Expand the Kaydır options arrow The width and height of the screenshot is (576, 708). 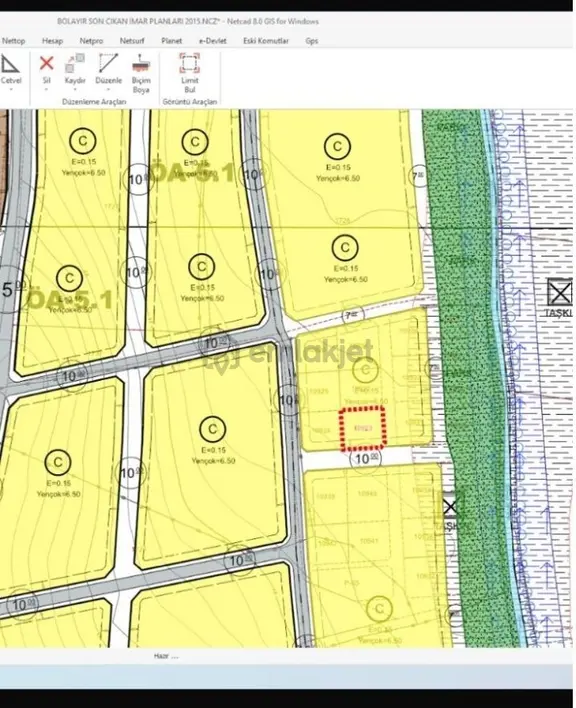point(75,89)
